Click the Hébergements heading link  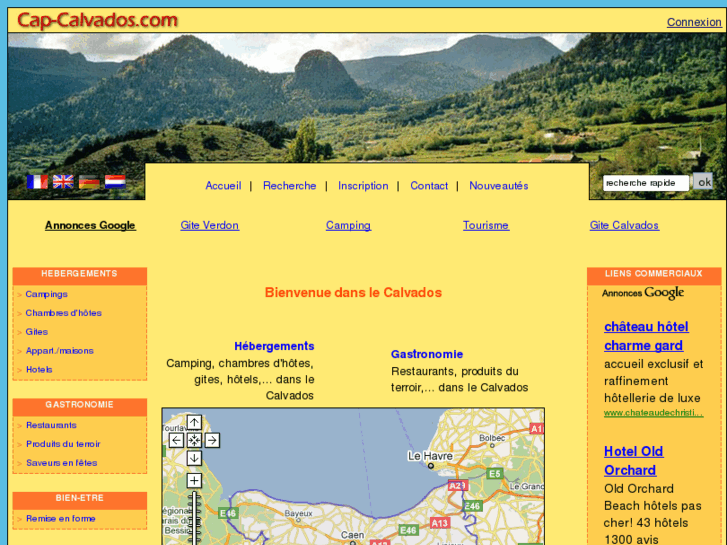[x=274, y=346]
